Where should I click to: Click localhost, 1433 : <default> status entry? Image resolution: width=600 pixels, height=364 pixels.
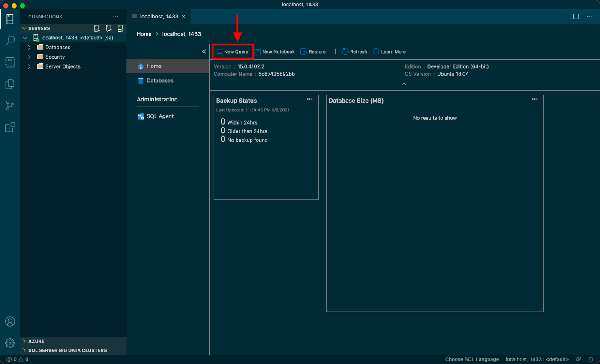pos(537,359)
